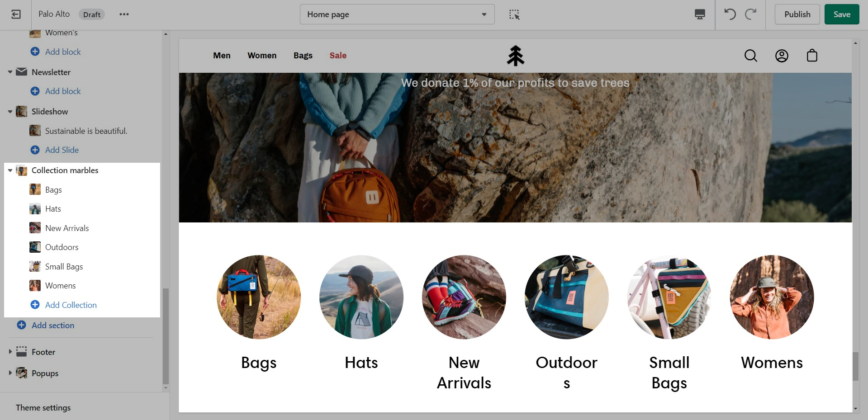Viewport: 868px width, 420px height.
Task: Open the Women menu in preview
Action: [262, 56]
